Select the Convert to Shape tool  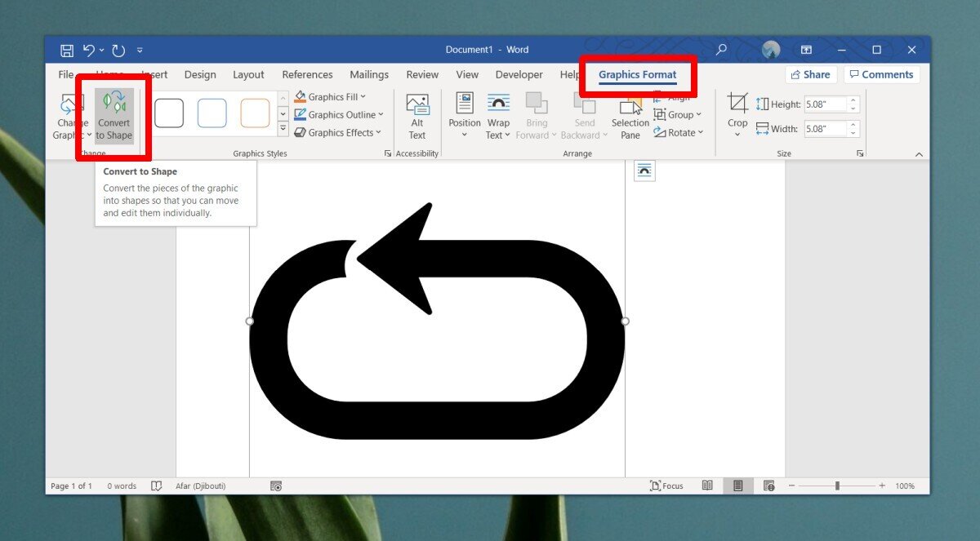tap(114, 116)
